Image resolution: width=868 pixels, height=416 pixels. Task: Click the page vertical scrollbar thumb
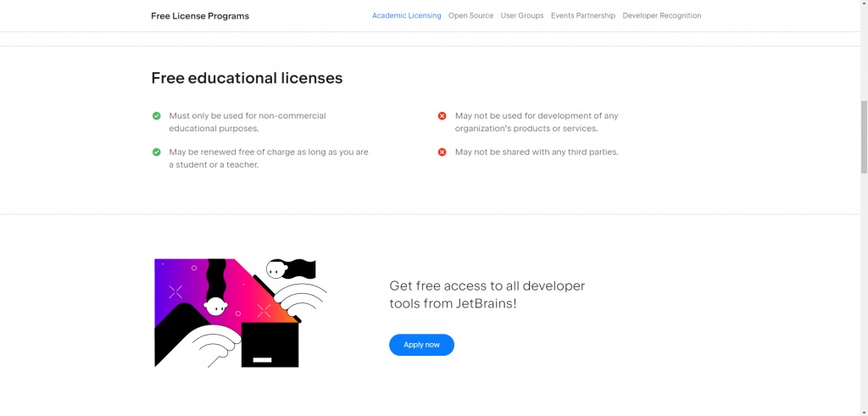coord(864,137)
